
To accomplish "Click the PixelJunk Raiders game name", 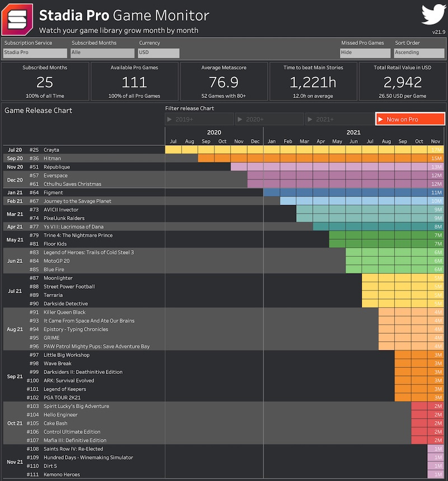I will tap(64, 219).
